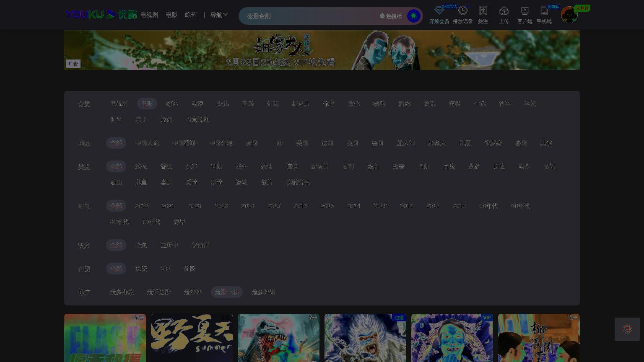
Task: Select 2010 in 时间 filter
Action: 460,206
